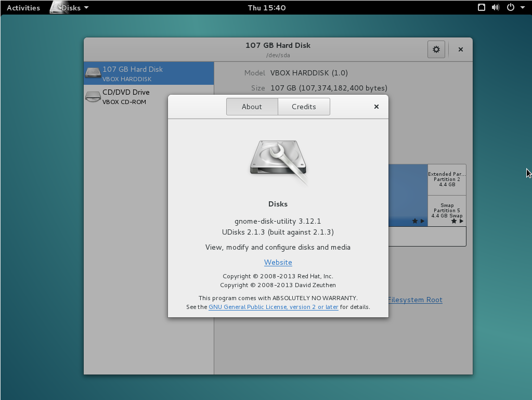Close the About Disks dialog
Image resolution: width=532 pixels, height=400 pixels.
pos(377,107)
